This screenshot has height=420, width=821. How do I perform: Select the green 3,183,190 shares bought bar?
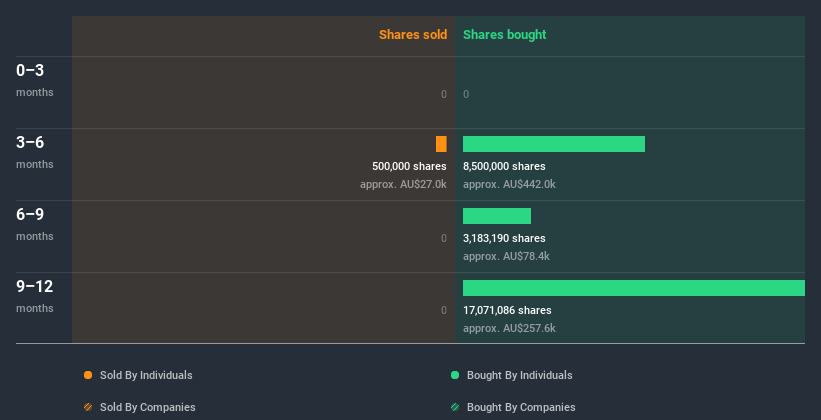(x=497, y=216)
